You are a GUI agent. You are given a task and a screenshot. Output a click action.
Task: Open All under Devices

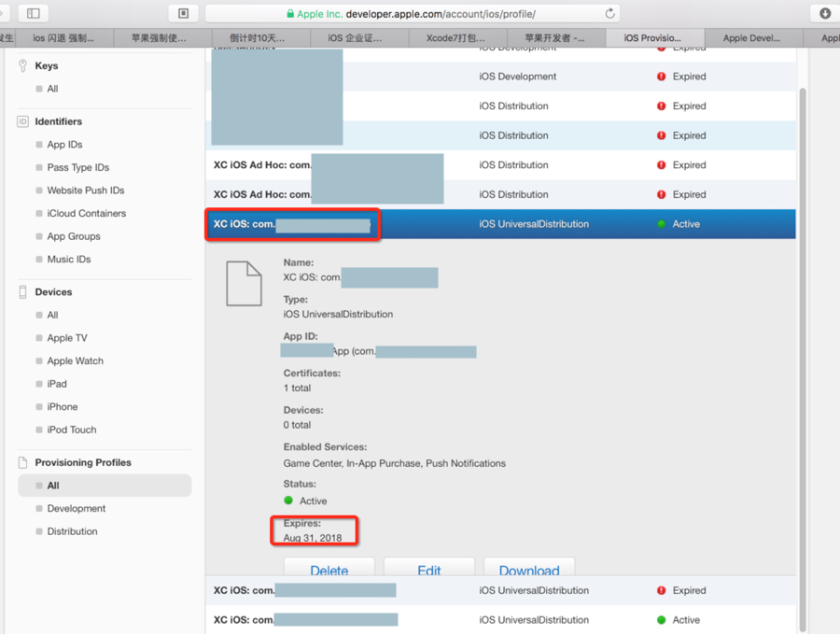click(x=52, y=315)
